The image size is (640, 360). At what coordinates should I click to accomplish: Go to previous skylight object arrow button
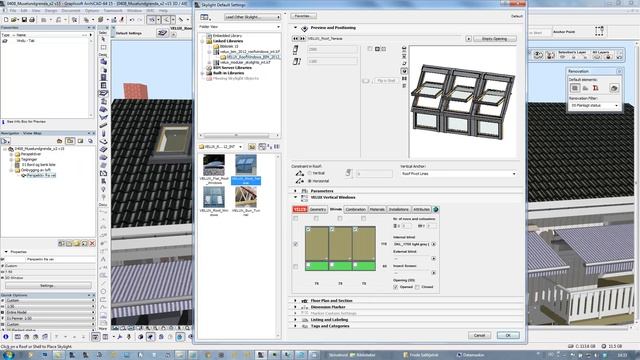coord(295,38)
